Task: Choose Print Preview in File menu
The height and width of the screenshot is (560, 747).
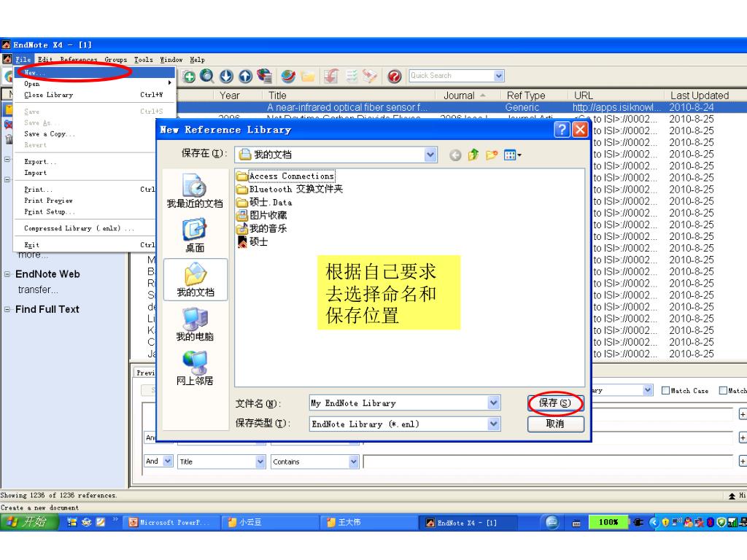Action: 86,201
